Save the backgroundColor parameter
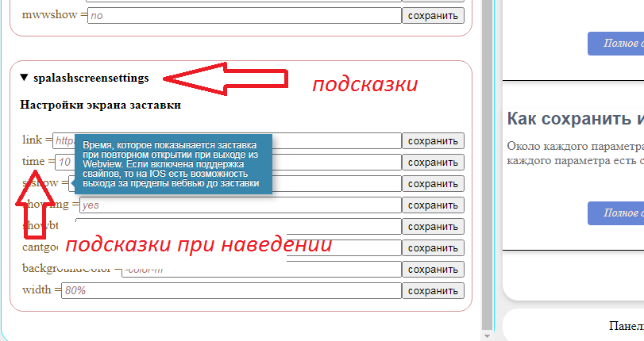 coord(433,269)
